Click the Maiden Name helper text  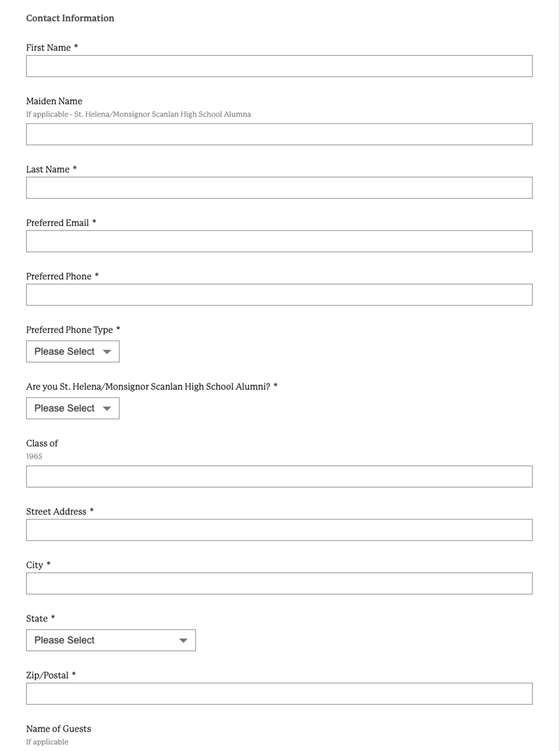(138, 114)
